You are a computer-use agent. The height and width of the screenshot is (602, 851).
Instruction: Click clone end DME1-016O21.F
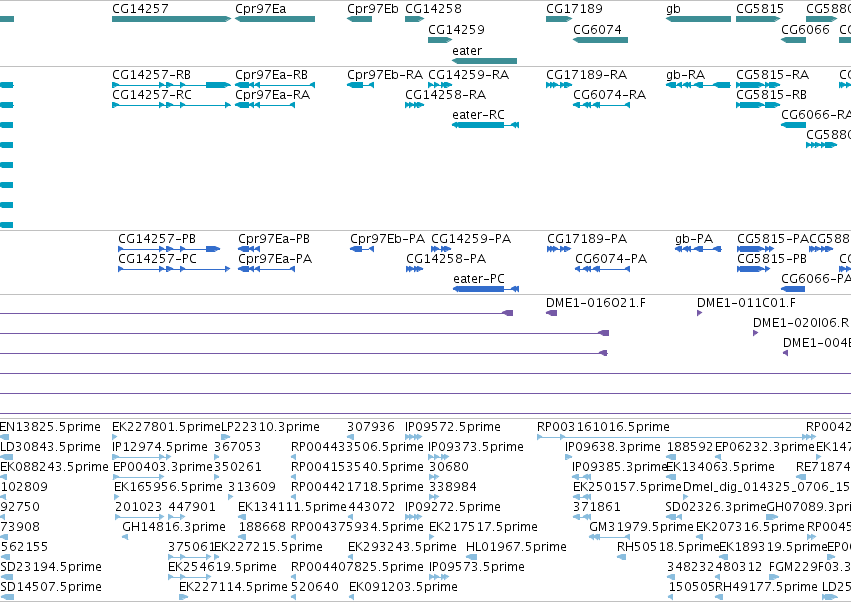point(551,313)
